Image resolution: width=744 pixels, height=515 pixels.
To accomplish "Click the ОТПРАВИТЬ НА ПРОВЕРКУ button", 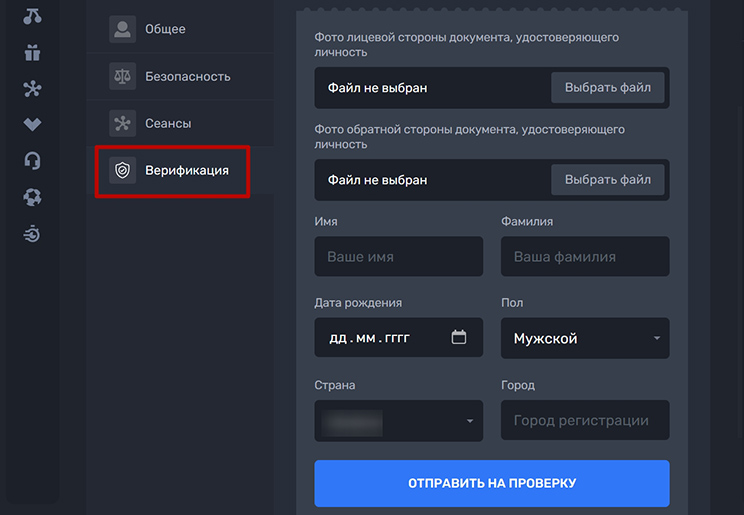I will coord(492,483).
